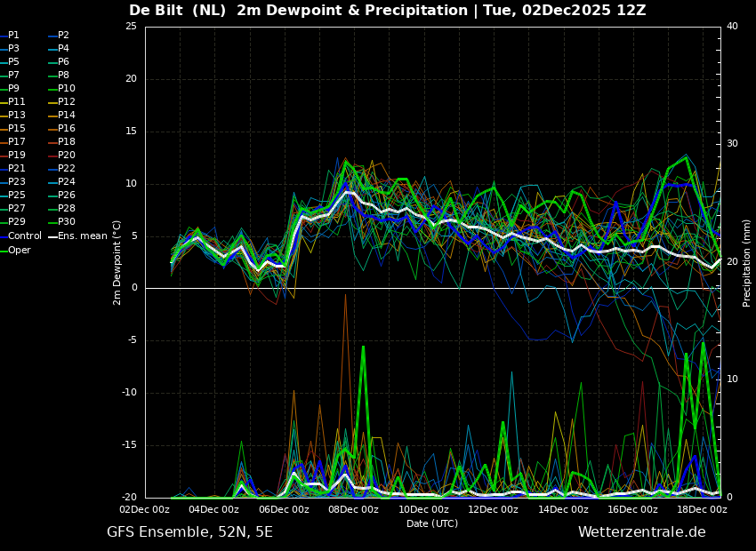Click the Precipitation (mm) axis title

coord(747,263)
